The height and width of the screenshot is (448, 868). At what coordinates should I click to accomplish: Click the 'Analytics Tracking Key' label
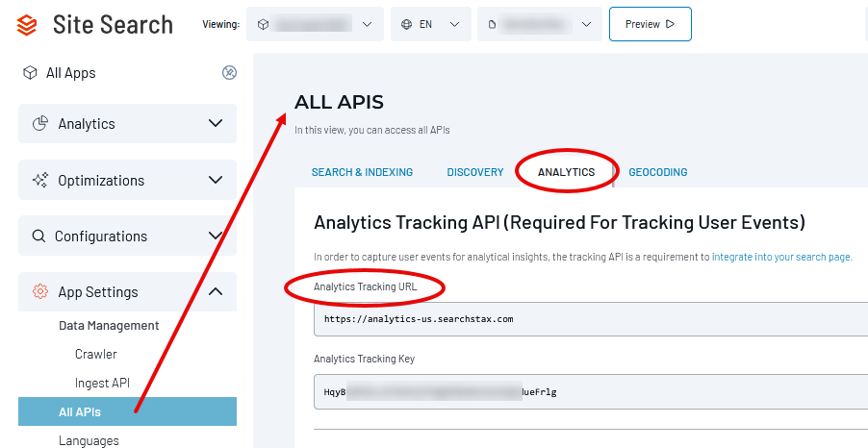[365, 359]
